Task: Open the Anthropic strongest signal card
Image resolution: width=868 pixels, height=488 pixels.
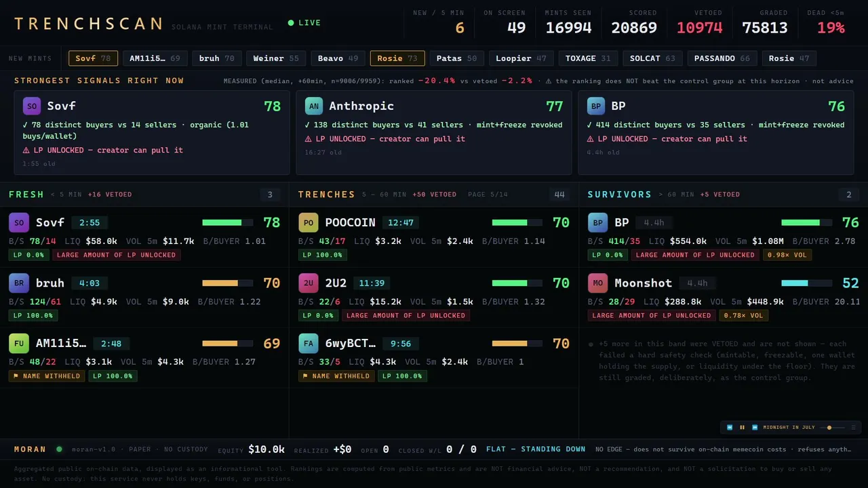Action: tap(434, 133)
